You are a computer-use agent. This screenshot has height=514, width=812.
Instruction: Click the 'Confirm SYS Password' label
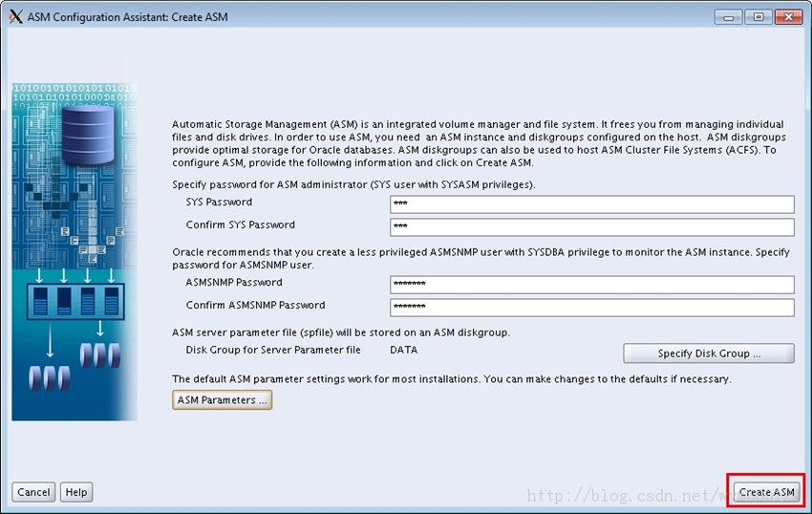[x=241, y=225]
